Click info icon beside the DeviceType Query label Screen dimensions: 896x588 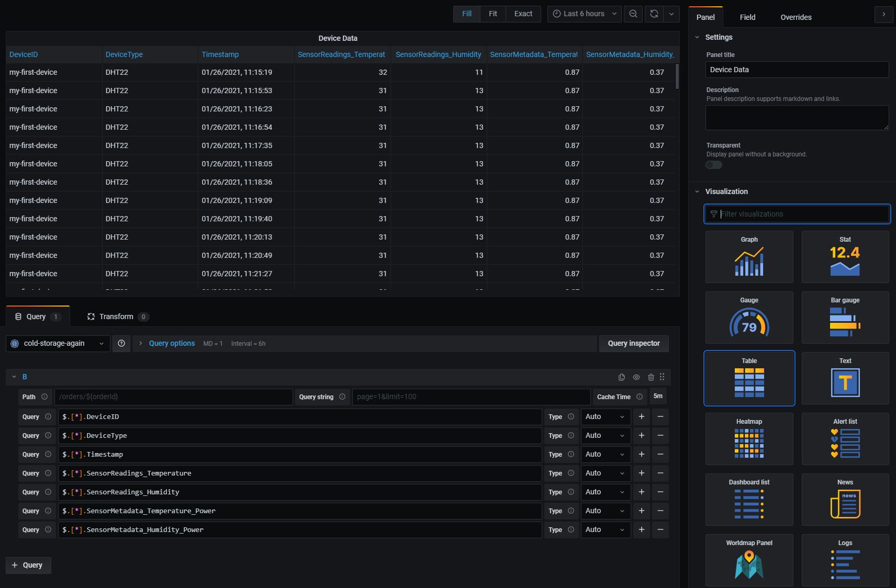[x=48, y=436]
